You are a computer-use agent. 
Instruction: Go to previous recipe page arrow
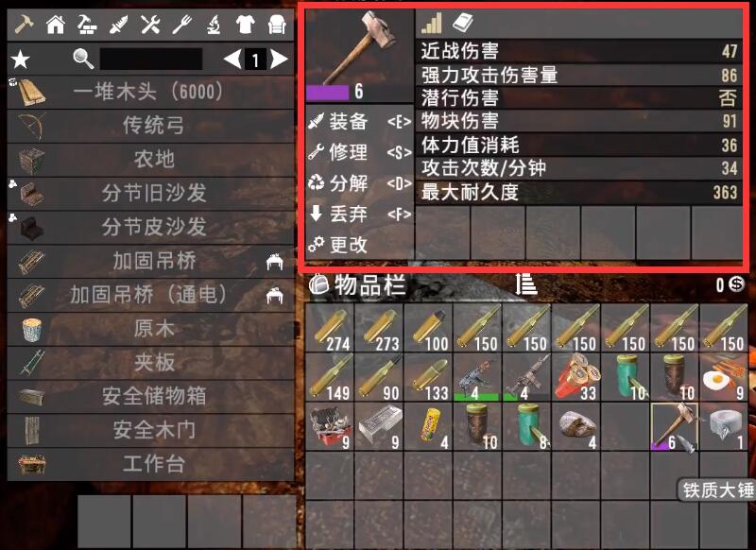232,60
